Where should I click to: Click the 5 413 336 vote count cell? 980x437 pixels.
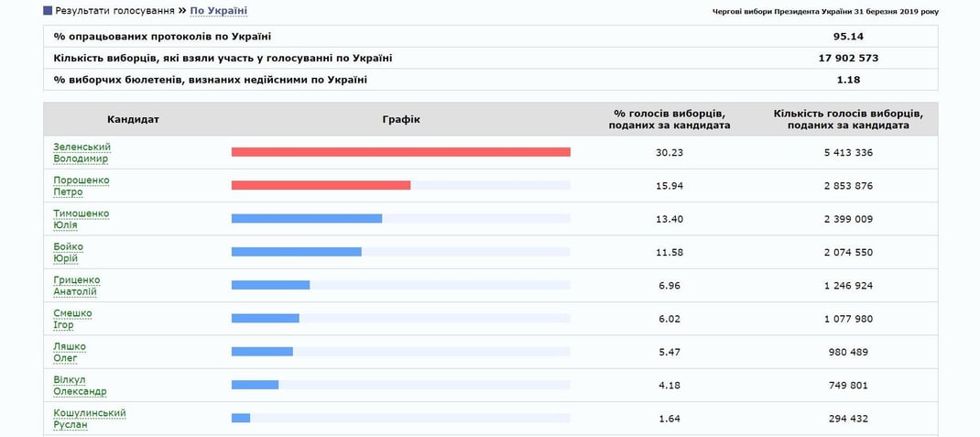pyautogui.click(x=848, y=152)
